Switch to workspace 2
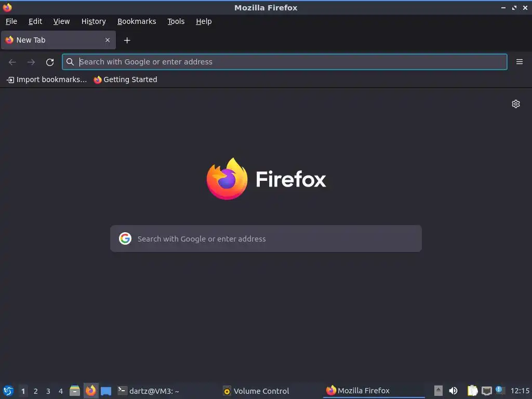532x399 pixels. click(x=36, y=391)
